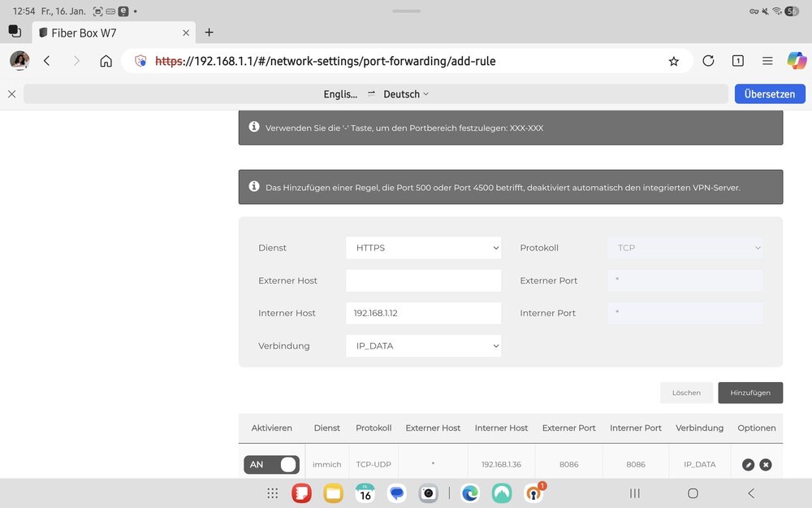Go back to previous page
The width and height of the screenshot is (812, 508).
point(46,61)
